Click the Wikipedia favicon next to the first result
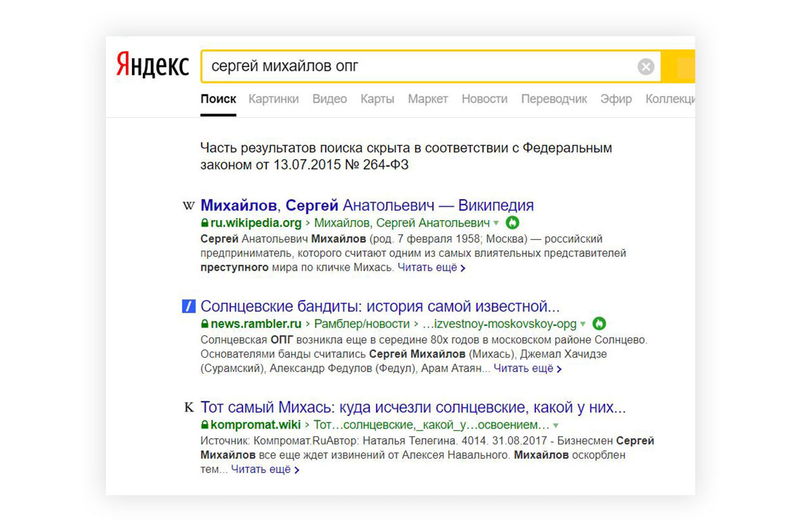 [188, 205]
